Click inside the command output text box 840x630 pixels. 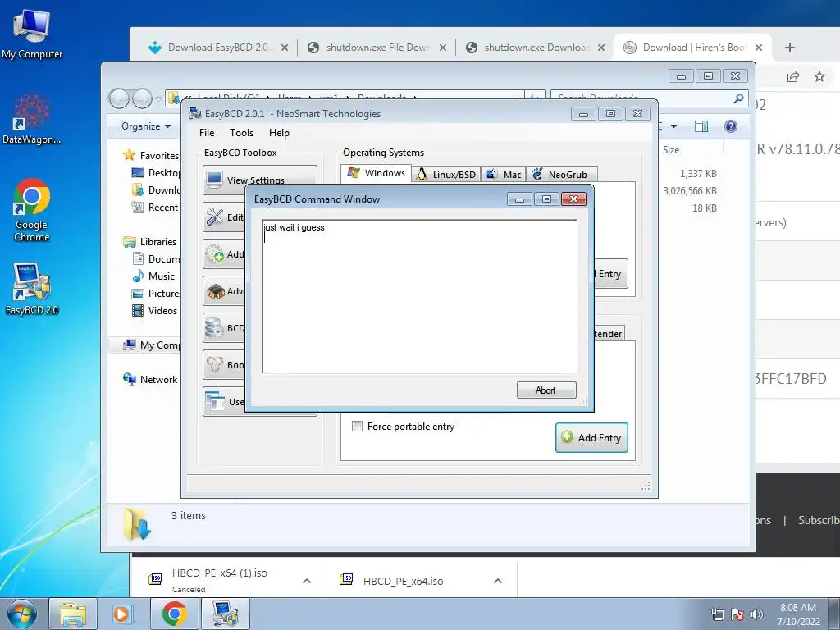coord(419,296)
